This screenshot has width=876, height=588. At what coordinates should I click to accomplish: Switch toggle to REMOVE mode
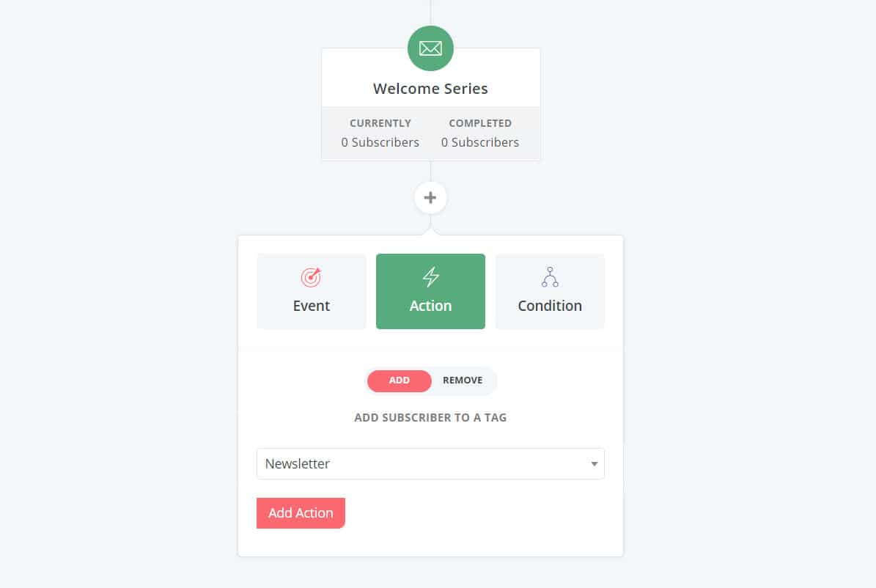click(x=463, y=381)
